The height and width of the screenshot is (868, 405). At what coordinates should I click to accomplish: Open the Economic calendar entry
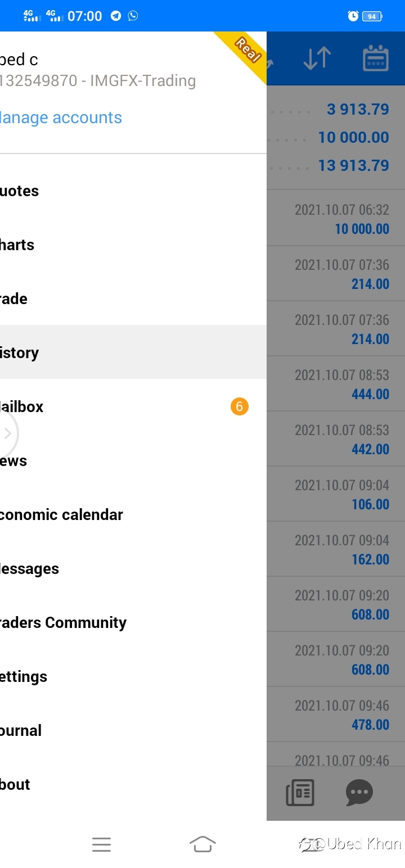click(x=133, y=515)
